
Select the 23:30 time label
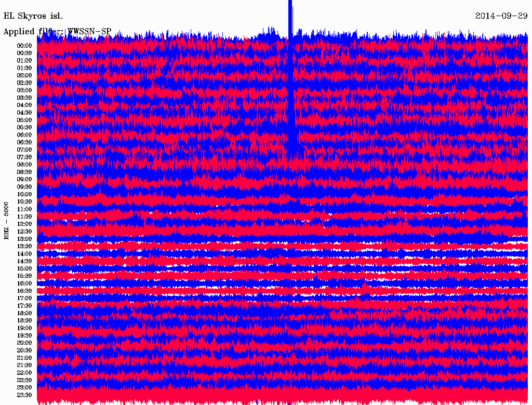click(24, 395)
